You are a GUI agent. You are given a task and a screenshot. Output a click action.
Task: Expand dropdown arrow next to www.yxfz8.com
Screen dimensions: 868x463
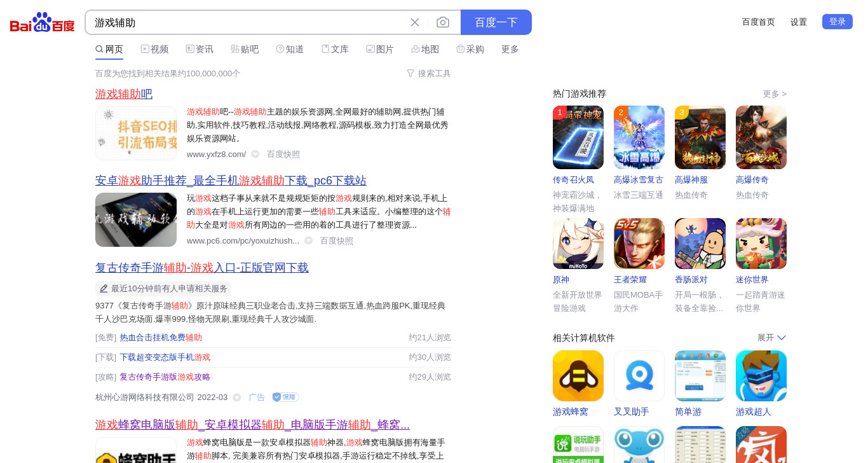pos(255,154)
